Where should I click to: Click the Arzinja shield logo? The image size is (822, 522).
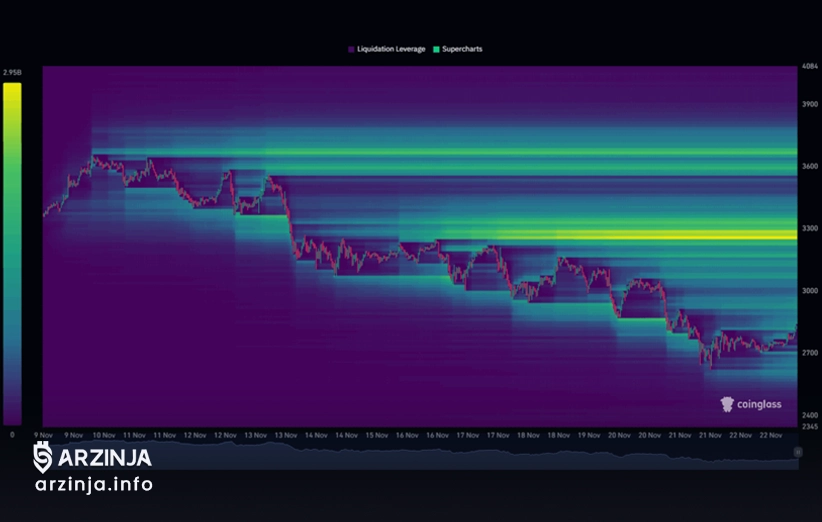tap(43, 458)
